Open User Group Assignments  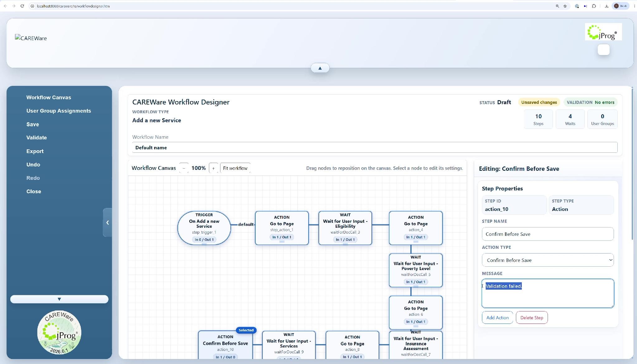[x=59, y=111]
